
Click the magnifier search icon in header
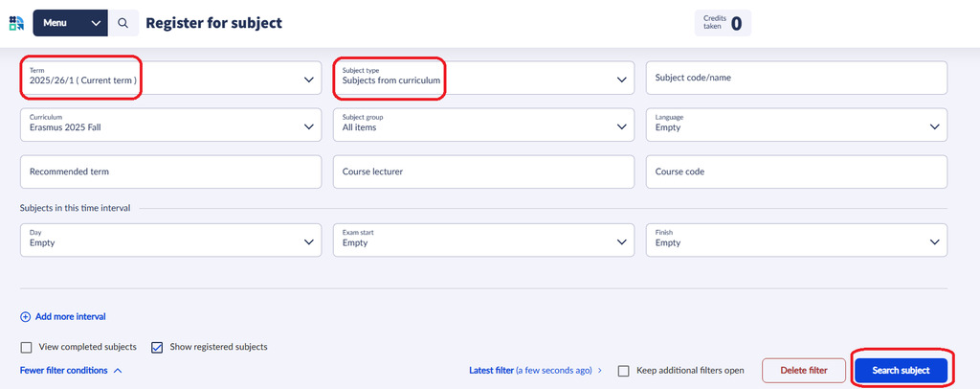point(123,23)
